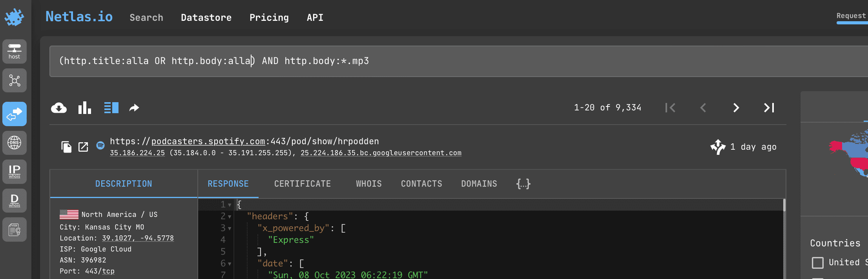This screenshot has width=868, height=279.
Task: Check the United States country checkbox
Action: [x=818, y=262]
